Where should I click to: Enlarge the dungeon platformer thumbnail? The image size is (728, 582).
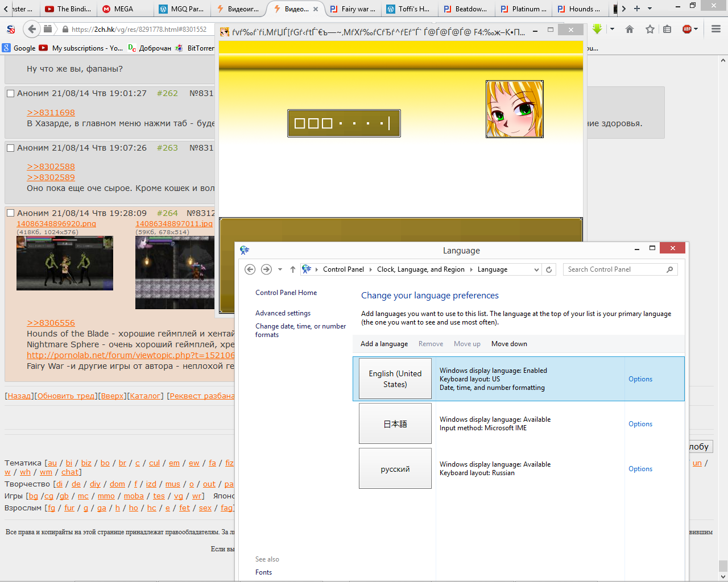175,273
